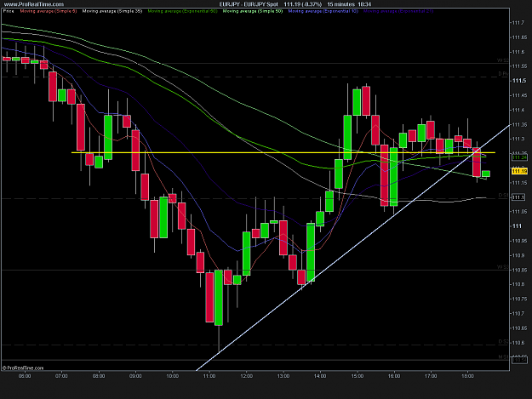Click the 18:00 time axis label
The width and height of the screenshot is (532, 399).
(x=467, y=376)
